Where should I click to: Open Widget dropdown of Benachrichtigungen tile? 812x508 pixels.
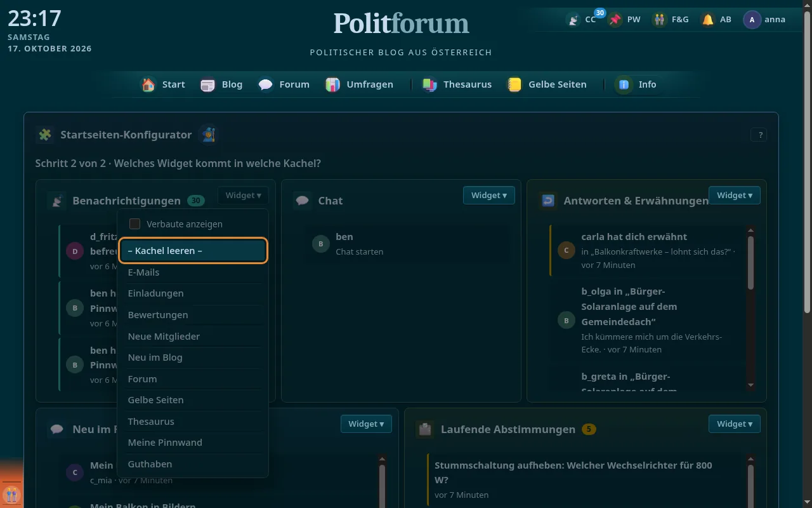click(x=243, y=196)
